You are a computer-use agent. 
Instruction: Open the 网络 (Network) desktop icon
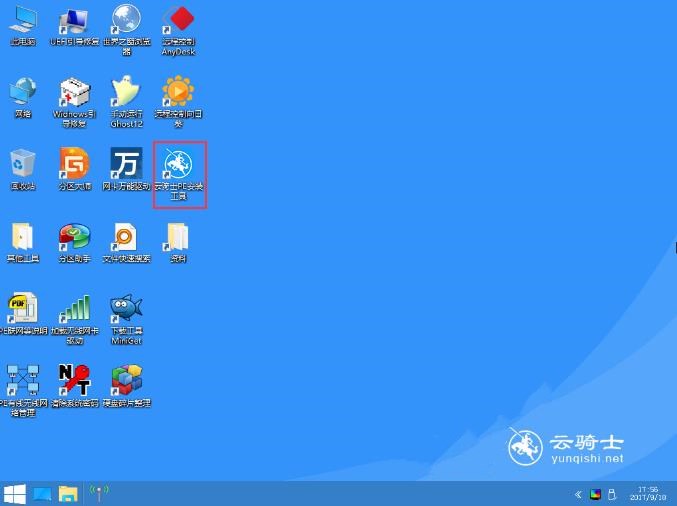coord(23,98)
